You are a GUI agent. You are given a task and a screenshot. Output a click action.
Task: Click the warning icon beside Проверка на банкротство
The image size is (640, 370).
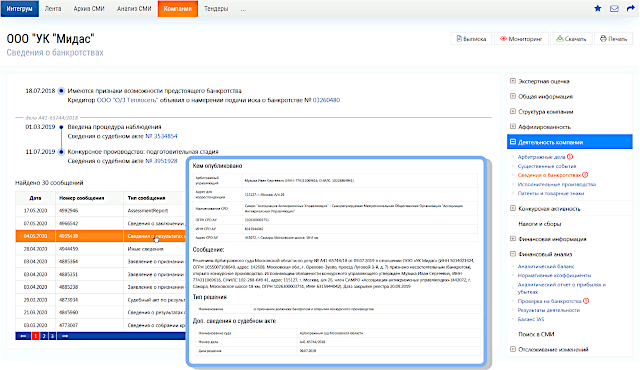(586, 301)
